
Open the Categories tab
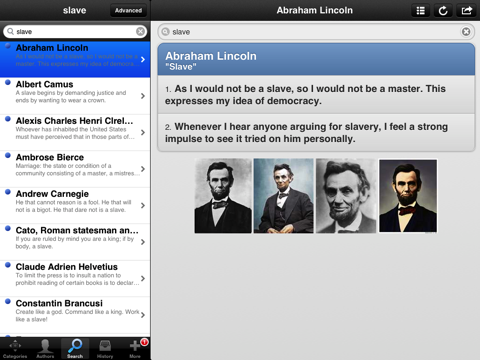tap(15, 349)
